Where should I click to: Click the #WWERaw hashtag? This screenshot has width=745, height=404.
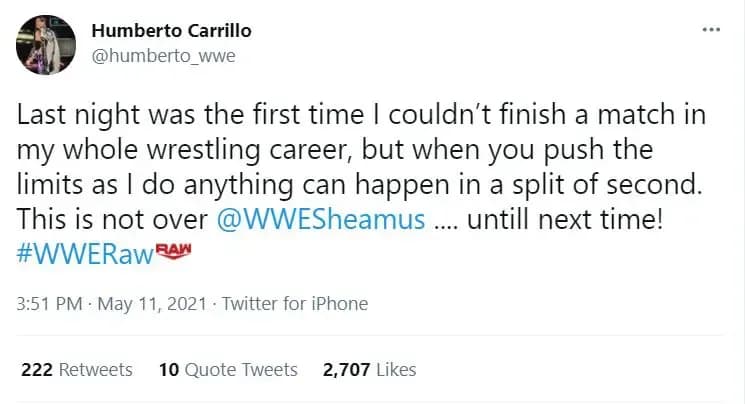point(87,251)
